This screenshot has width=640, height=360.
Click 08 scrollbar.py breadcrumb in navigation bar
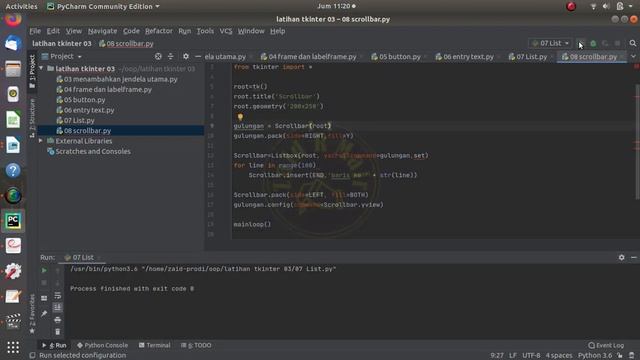click(x=126, y=43)
